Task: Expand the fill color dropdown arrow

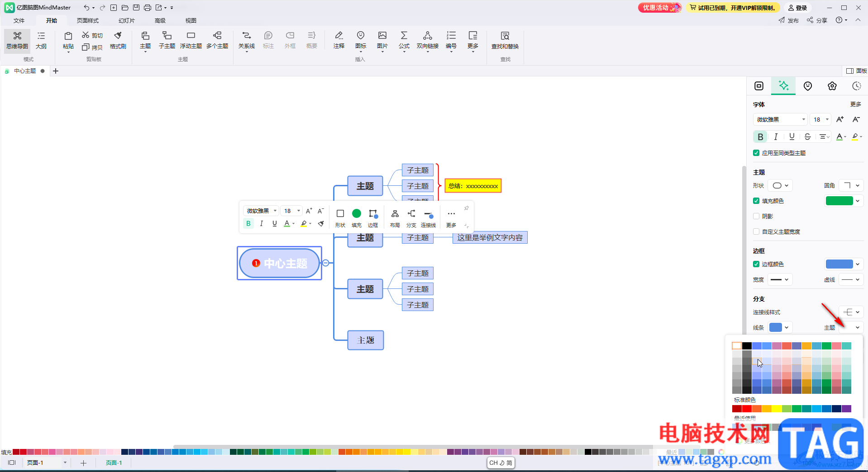Action: [858, 201]
